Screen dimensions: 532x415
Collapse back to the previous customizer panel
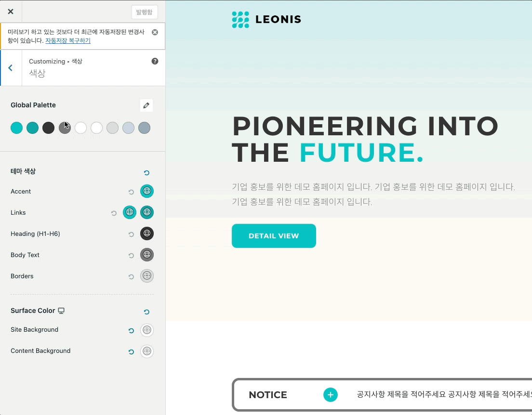(x=11, y=67)
